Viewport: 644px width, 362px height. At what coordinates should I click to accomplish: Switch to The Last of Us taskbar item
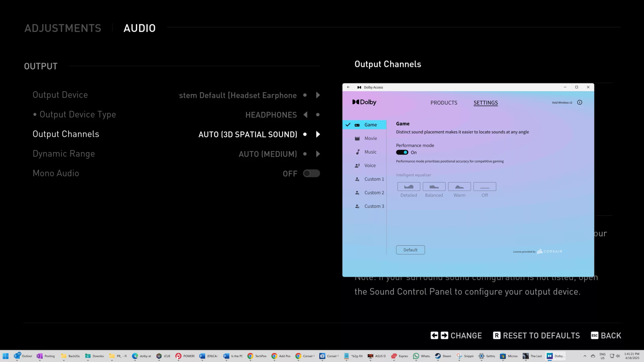(532, 356)
